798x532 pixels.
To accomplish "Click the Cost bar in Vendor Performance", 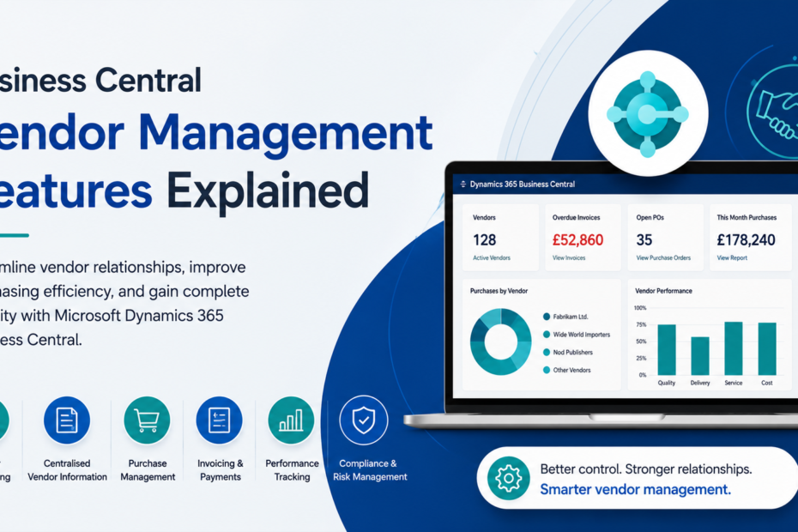I will [x=767, y=348].
